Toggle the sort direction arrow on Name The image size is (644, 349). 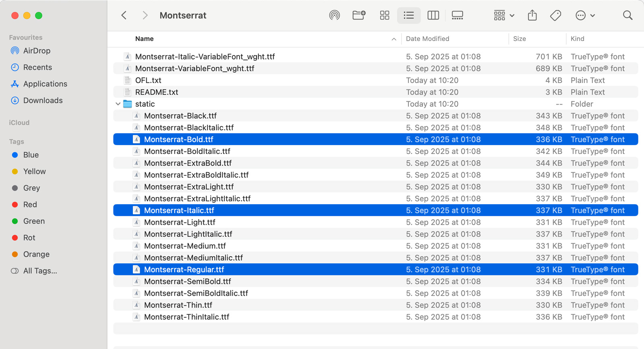394,39
